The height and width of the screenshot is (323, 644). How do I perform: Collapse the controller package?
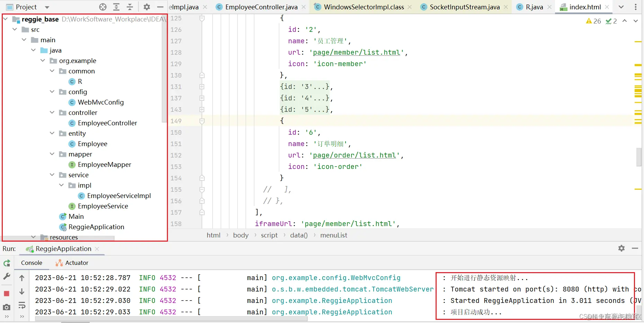pos(52,113)
